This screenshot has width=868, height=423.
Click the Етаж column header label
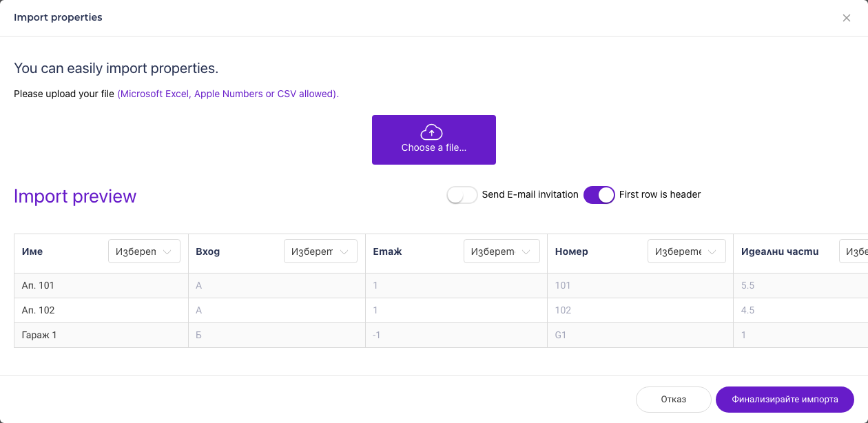tap(388, 252)
